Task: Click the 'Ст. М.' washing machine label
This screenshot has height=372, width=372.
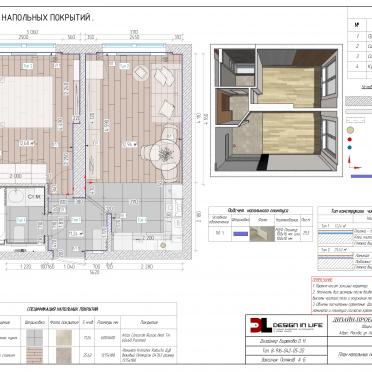Action: click(34, 197)
